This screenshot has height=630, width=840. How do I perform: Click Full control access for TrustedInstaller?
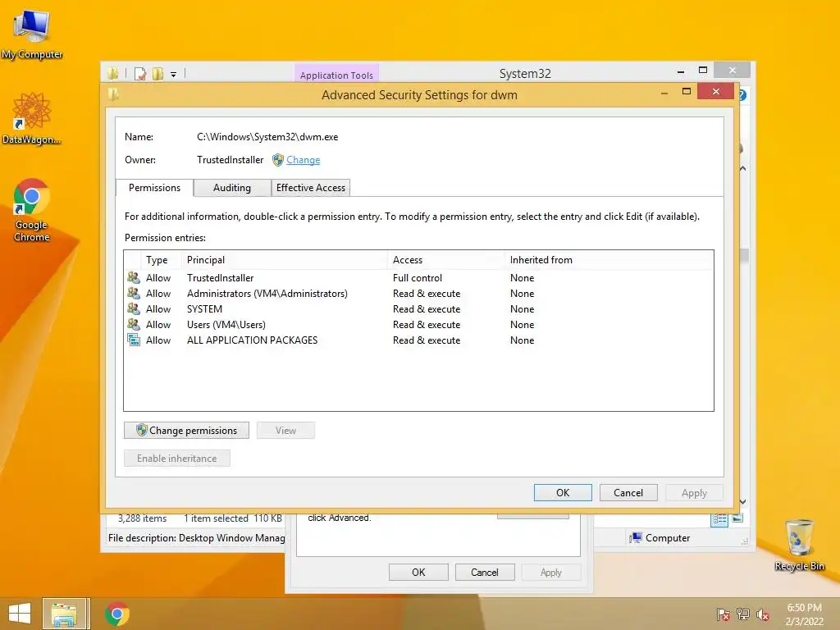pos(418,277)
